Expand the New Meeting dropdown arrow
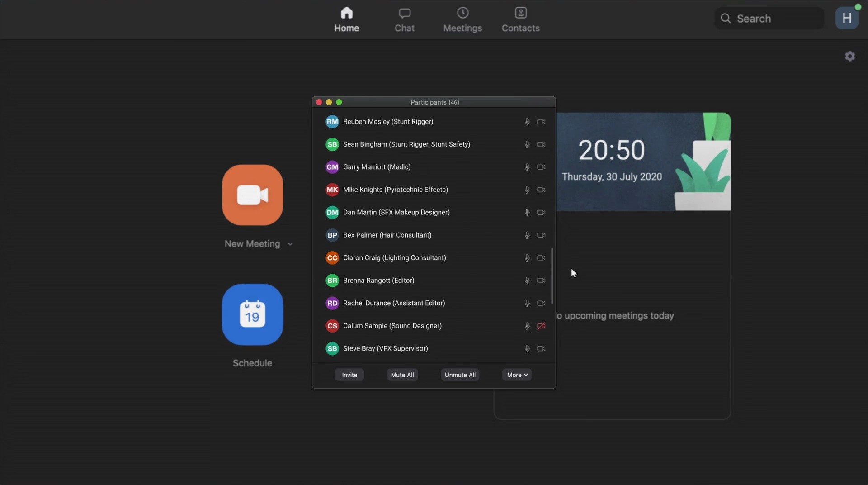The width and height of the screenshot is (868, 485). tap(290, 244)
